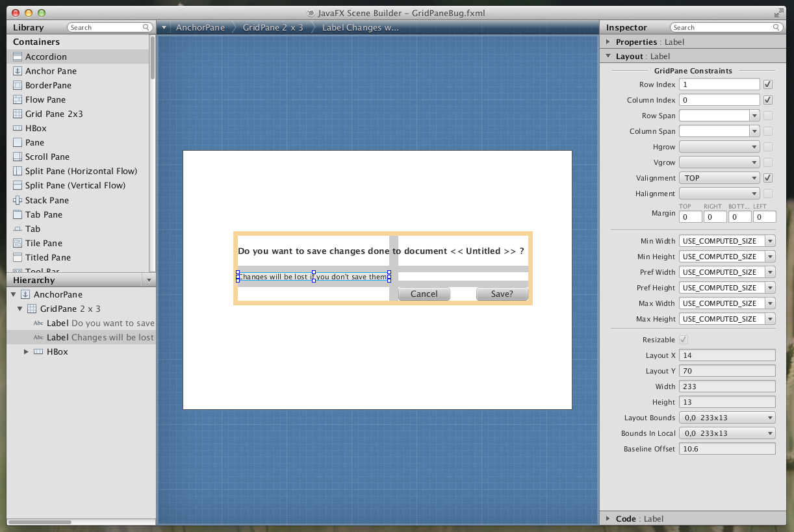Image resolution: width=794 pixels, height=532 pixels.
Task: Uncheck the Valignment checkbox
Action: (x=768, y=178)
